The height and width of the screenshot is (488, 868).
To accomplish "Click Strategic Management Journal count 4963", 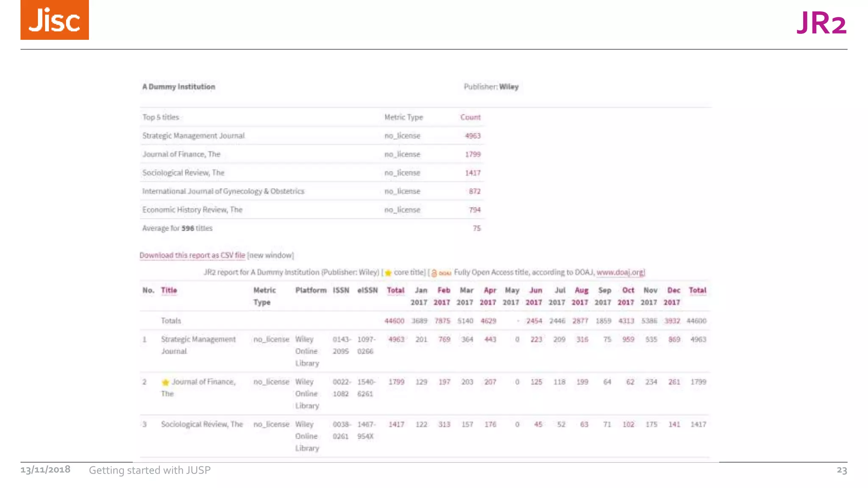I will [x=473, y=136].
